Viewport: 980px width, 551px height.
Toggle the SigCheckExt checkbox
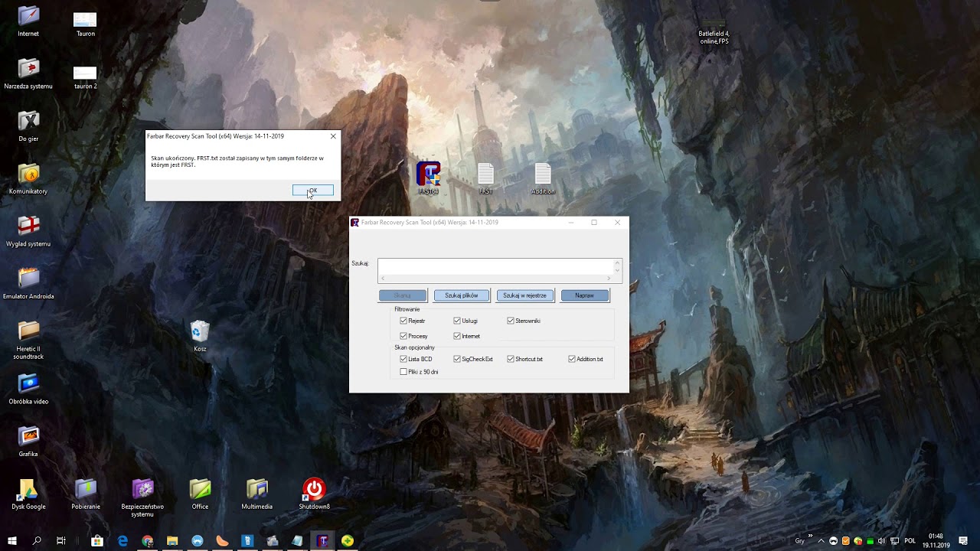pyautogui.click(x=457, y=359)
